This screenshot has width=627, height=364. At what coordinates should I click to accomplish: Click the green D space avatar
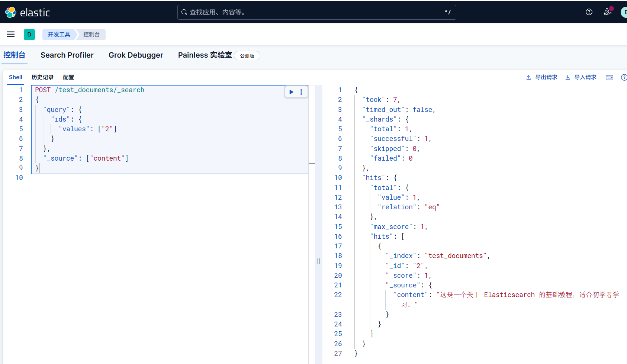click(29, 35)
